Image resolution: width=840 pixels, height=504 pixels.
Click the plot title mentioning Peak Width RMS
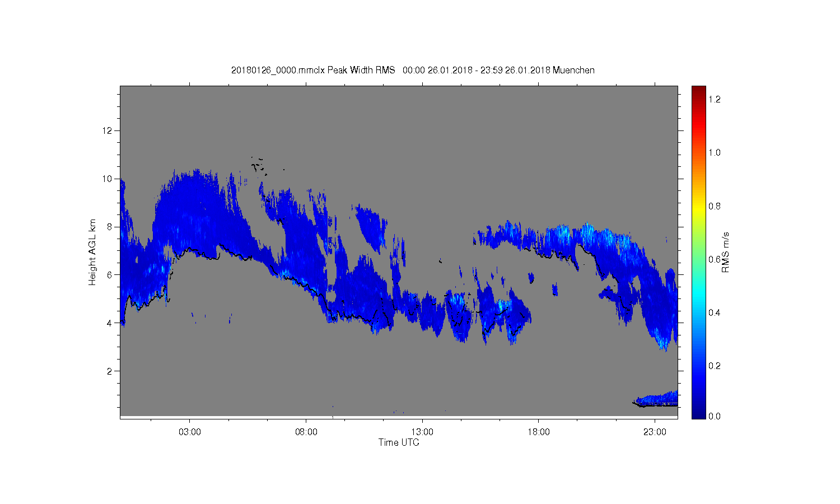(413, 70)
